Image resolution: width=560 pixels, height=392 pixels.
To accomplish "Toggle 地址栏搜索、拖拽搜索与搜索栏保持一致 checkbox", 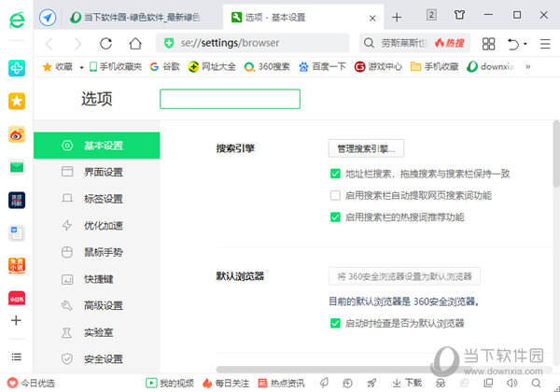I will [335, 174].
